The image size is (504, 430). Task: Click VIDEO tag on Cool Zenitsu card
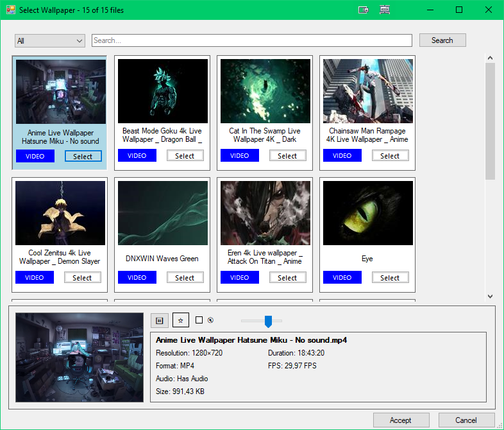coord(35,277)
